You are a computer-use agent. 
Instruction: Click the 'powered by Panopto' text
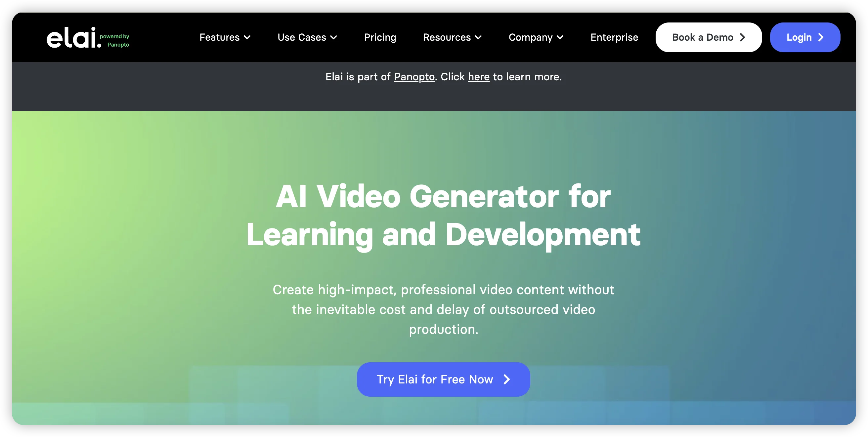pos(114,40)
